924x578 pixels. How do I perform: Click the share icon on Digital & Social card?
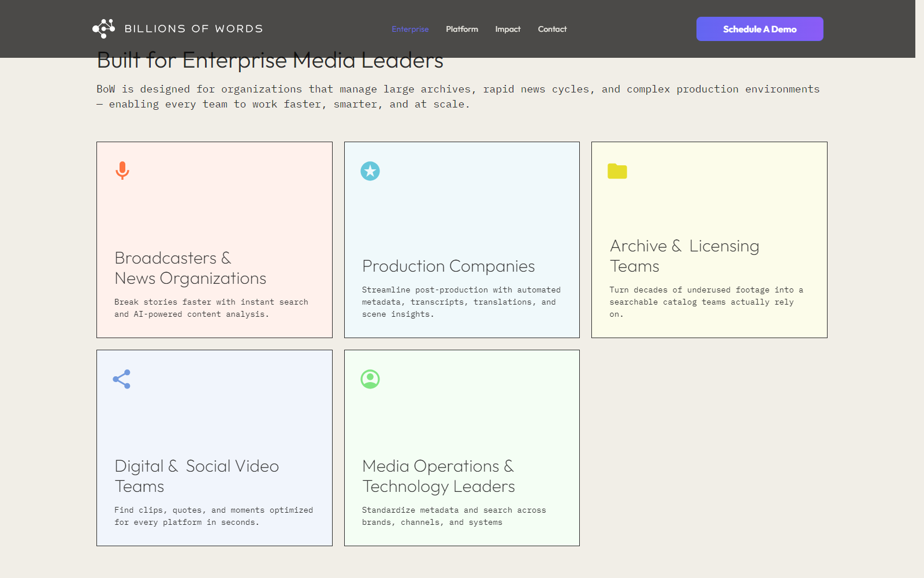tap(122, 379)
